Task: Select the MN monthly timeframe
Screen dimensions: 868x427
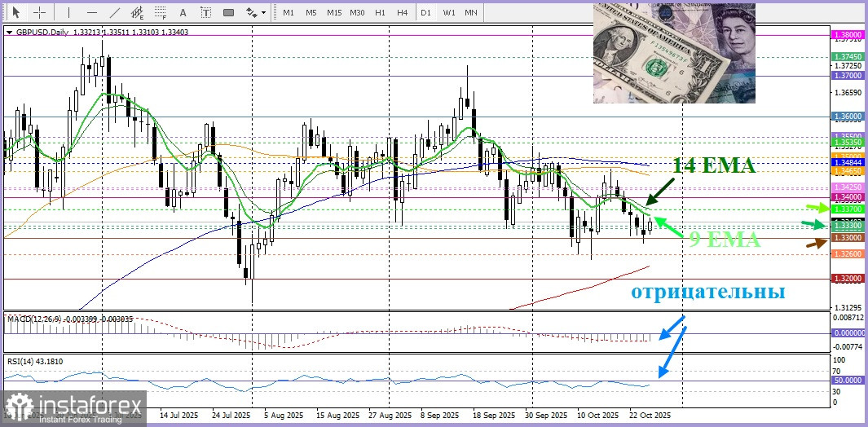Action: [471, 12]
